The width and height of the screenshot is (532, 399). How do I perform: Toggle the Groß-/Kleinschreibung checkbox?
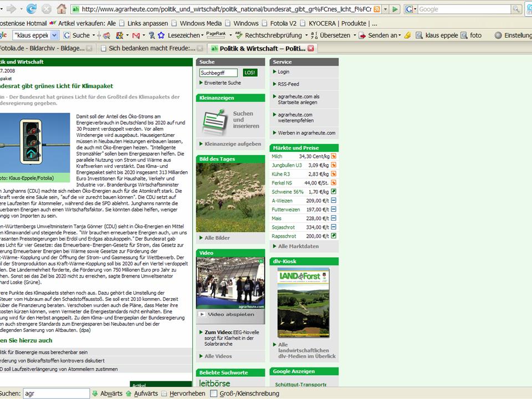(x=214, y=393)
